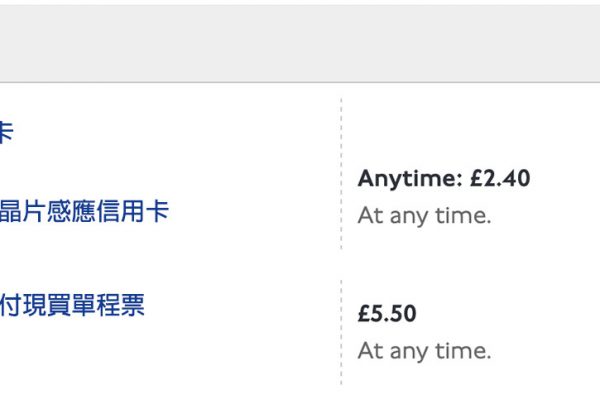This screenshot has height=400, width=600.
Task: Click the £5.50 fare price
Action: point(387,314)
